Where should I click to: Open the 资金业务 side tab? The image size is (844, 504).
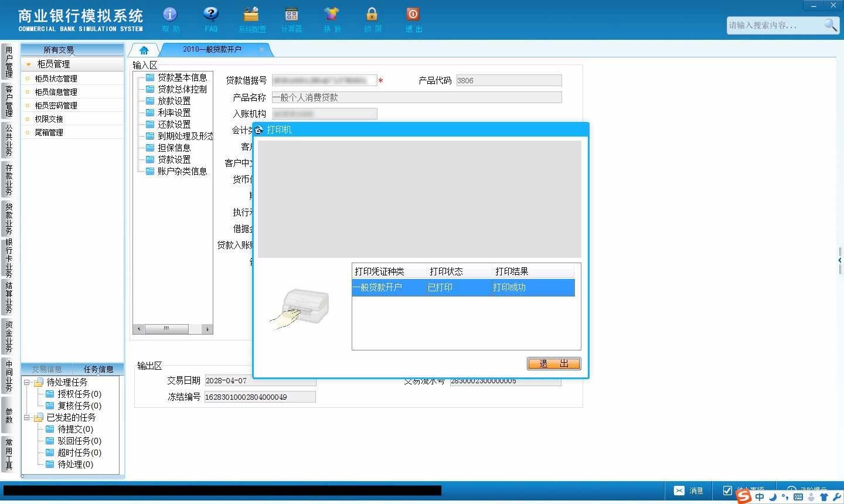9,336
